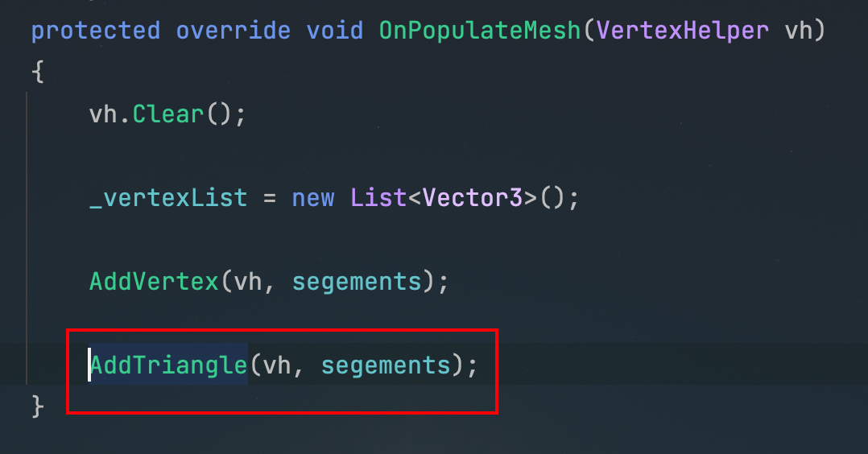Place cursor on the protected keyword
The height and width of the screenshot is (454, 868).
(x=96, y=31)
